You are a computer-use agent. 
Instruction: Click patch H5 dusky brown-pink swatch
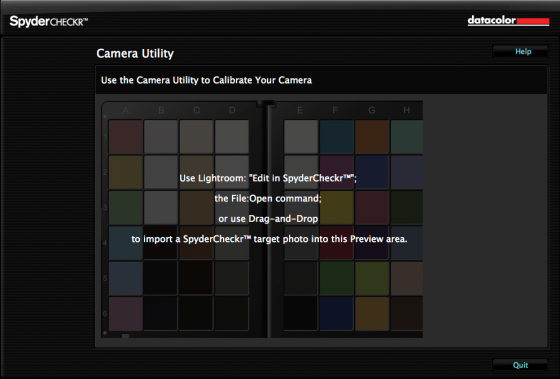pos(407,278)
